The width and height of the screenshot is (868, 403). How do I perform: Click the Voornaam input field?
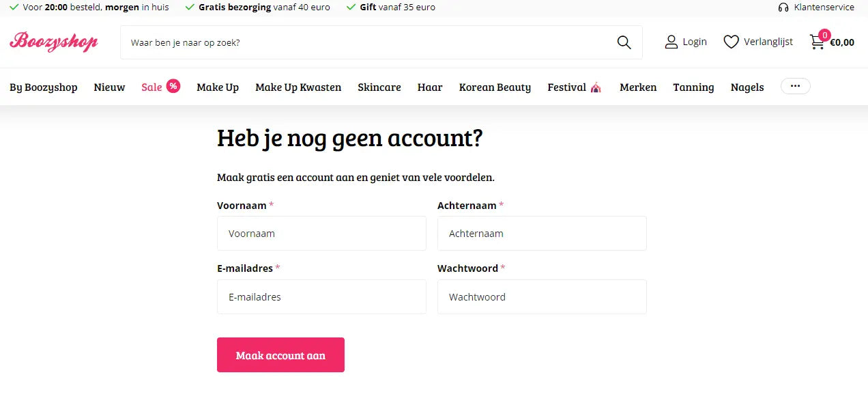pyautogui.click(x=321, y=233)
